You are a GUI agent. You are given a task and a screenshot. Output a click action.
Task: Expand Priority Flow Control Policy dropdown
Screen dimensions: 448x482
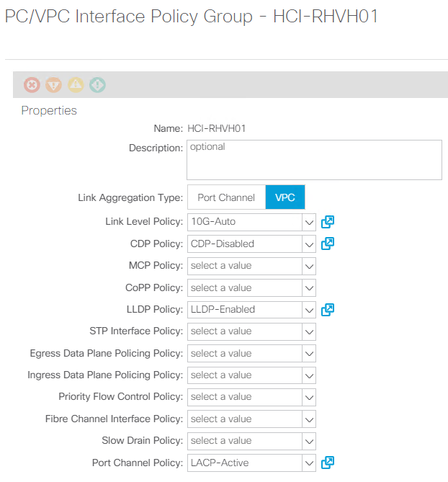coord(309,397)
